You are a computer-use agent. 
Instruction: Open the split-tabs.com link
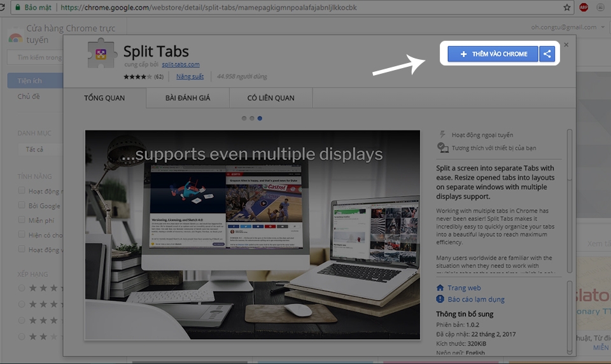coord(180,64)
